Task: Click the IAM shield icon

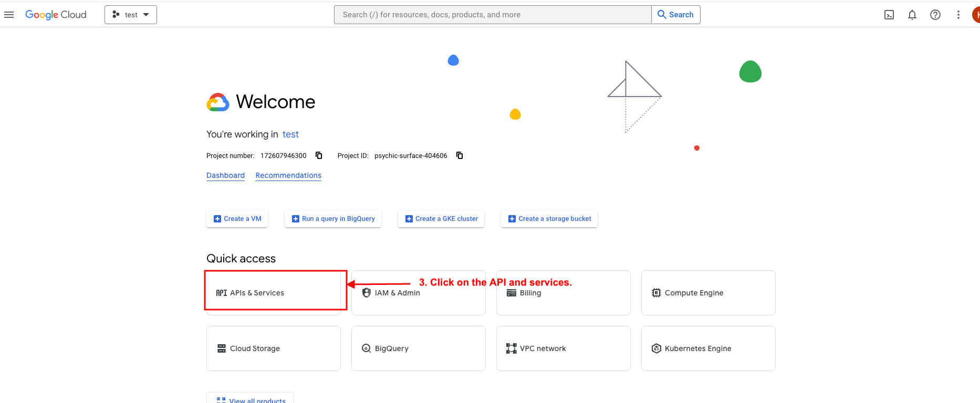Action: 367,293
